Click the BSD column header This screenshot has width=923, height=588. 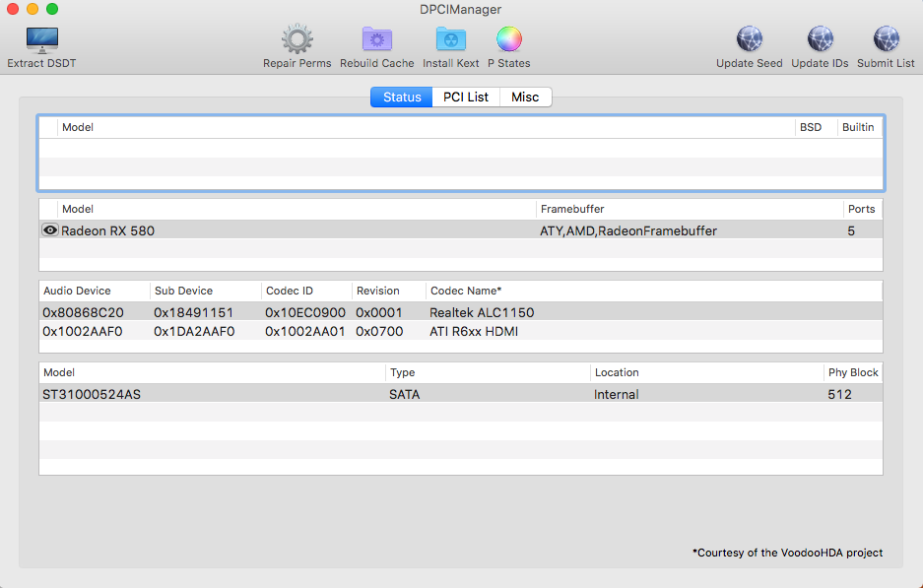[x=817, y=127]
